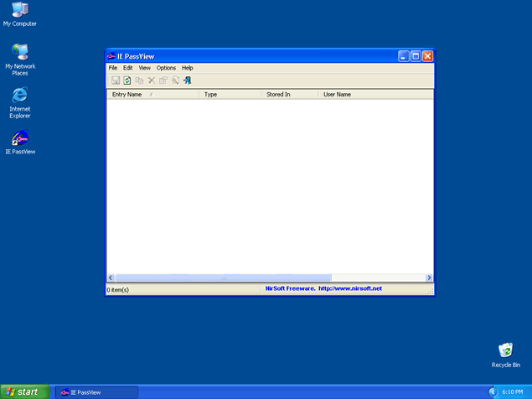Open the File menu

click(113, 68)
